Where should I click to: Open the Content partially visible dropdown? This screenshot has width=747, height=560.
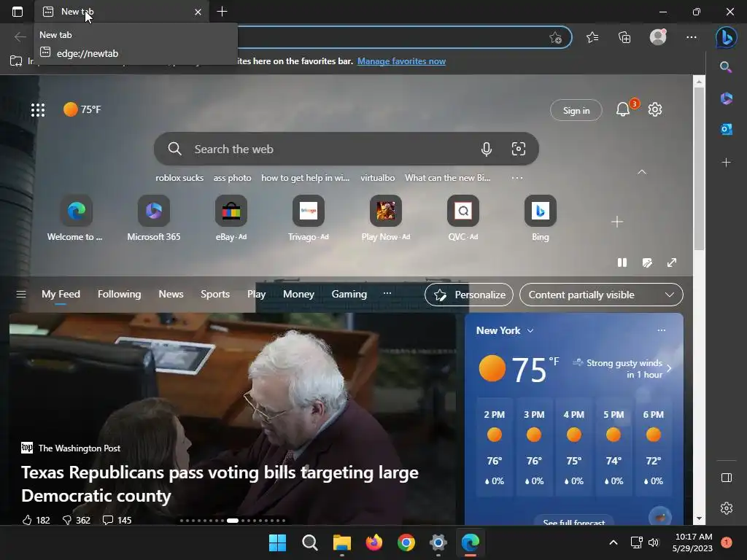tap(601, 295)
